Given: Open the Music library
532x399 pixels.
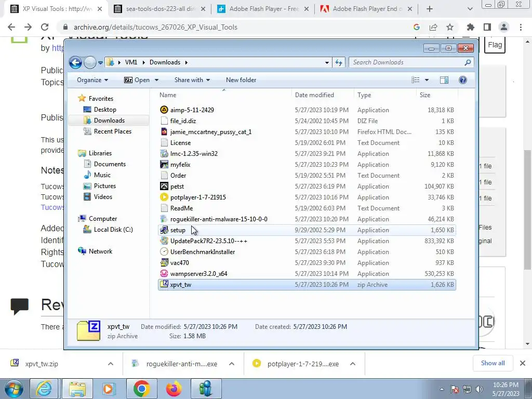Looking at the screenshot, I should pos(102,175).
